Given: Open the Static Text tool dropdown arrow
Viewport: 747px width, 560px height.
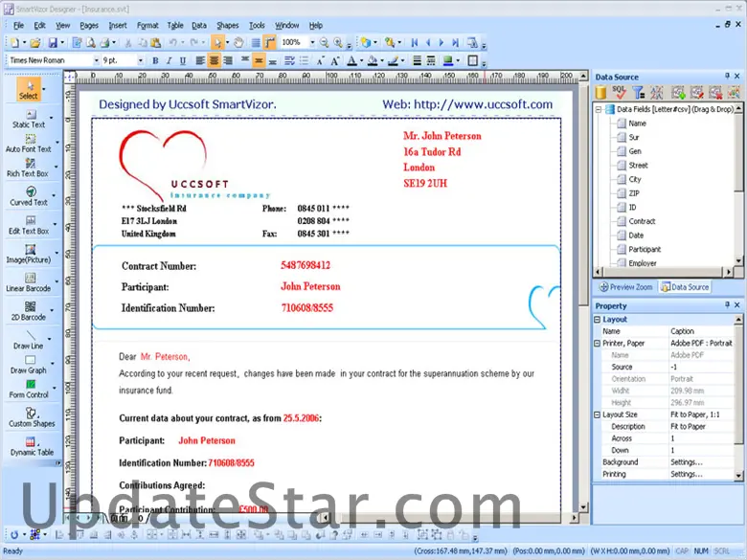Looking at the screenshot, I should pyautogui.click(x=52, y=118).
